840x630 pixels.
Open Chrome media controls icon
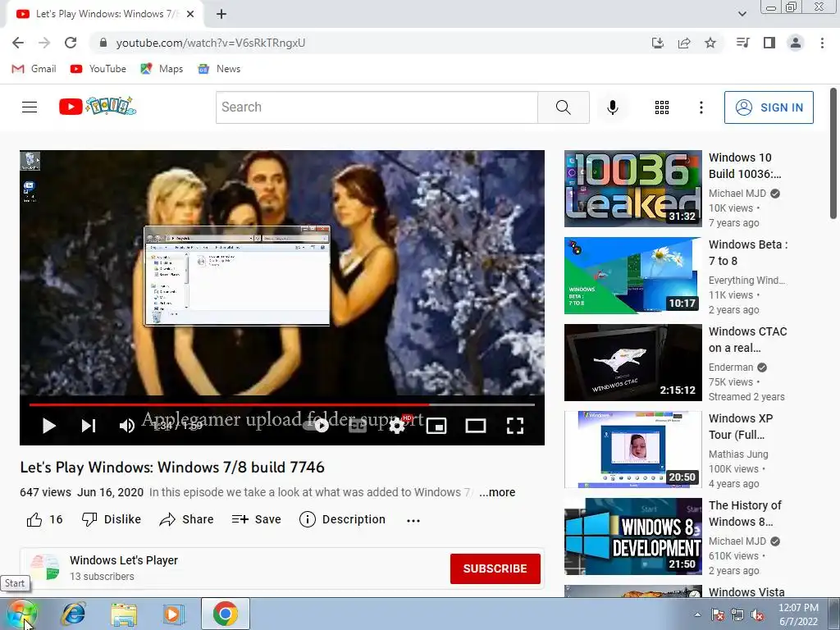[x=742, y=43]
